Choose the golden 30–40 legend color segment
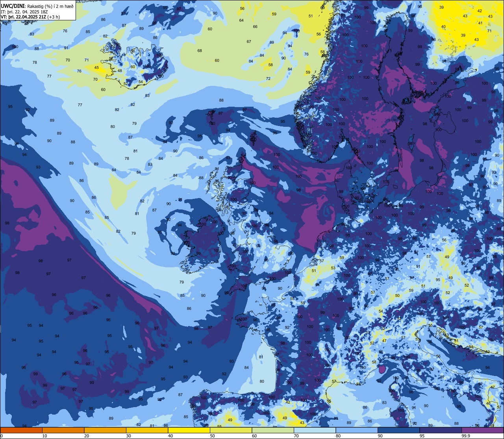This screenshot has height=439, width=504. coord(147,430)
